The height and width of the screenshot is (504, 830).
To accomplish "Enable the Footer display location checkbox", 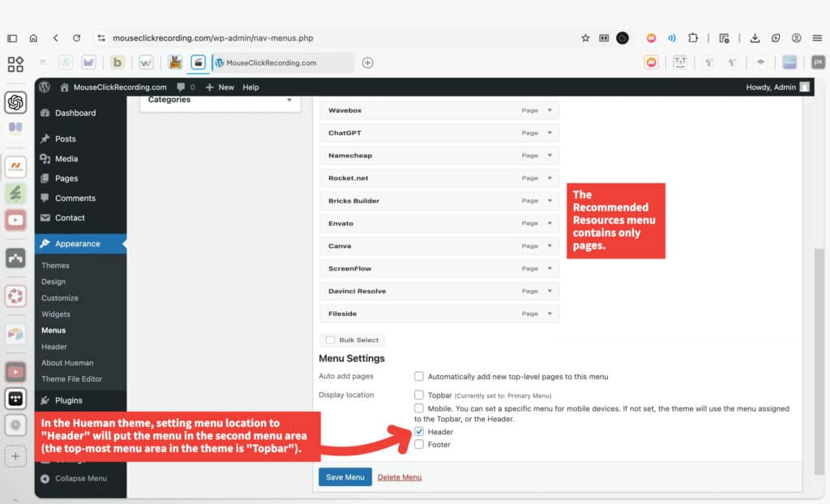I will pos(419,444).
